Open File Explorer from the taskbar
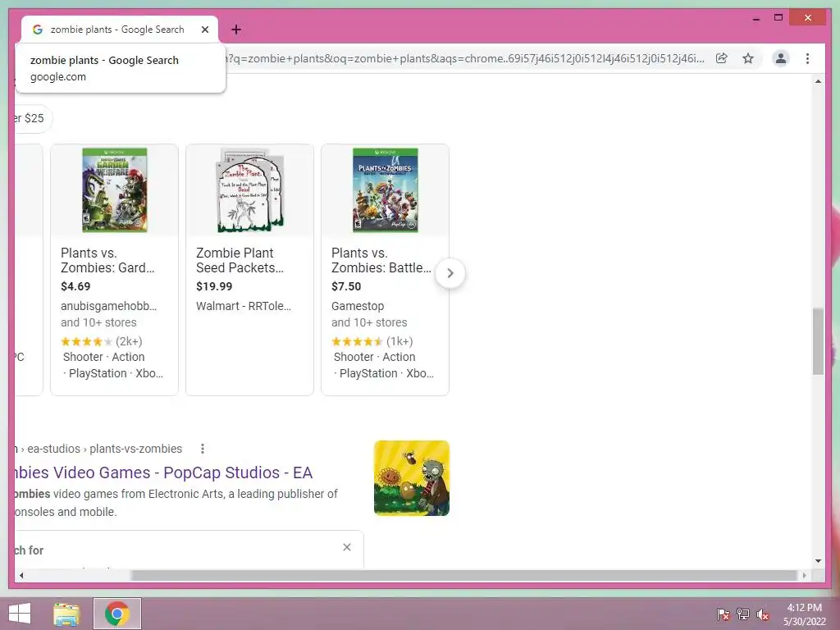Image resolution: width=840 pixels, height=630 pixels. click(x=66, y=614)
